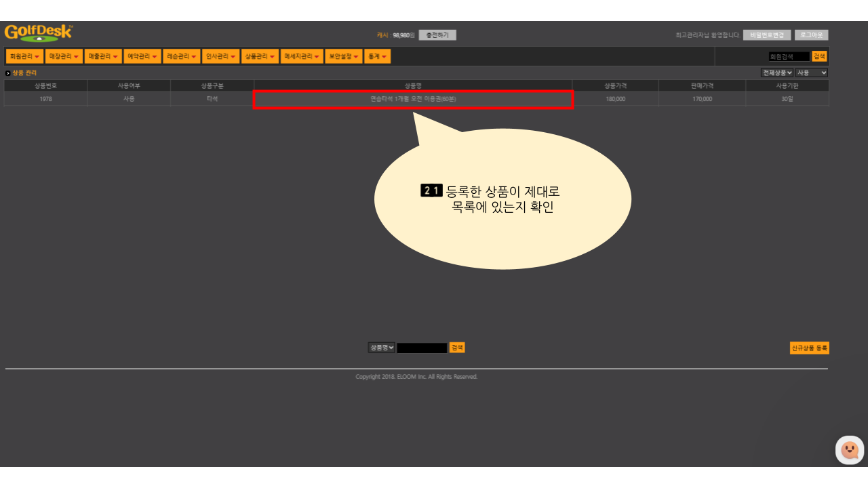The image size is (868, 488).
Task: Open the 매출관리 menu
Action: pyautogui.click(x=103, y=56)
